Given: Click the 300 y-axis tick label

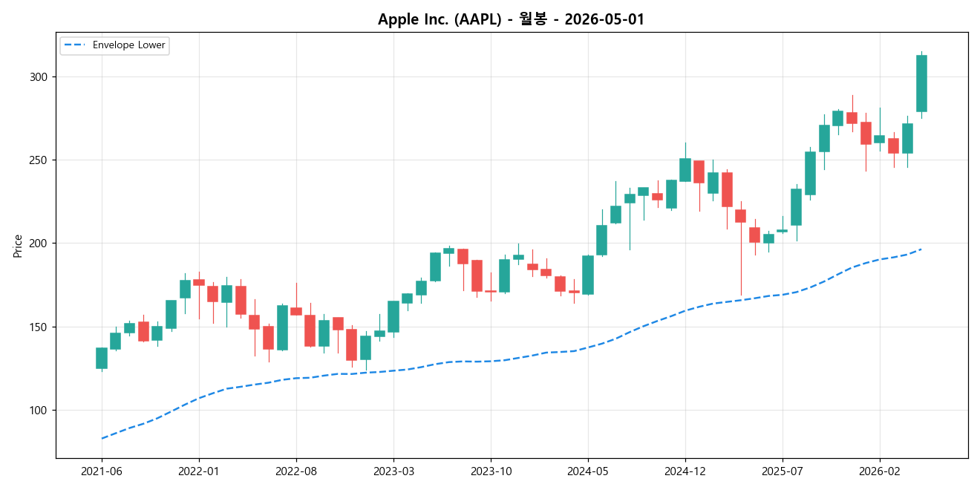Looking at the screenshot, I should tap(40, 77).
